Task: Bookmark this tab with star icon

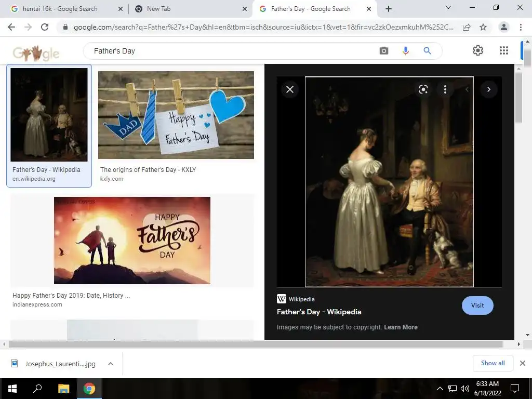Action: coord(483,27)
